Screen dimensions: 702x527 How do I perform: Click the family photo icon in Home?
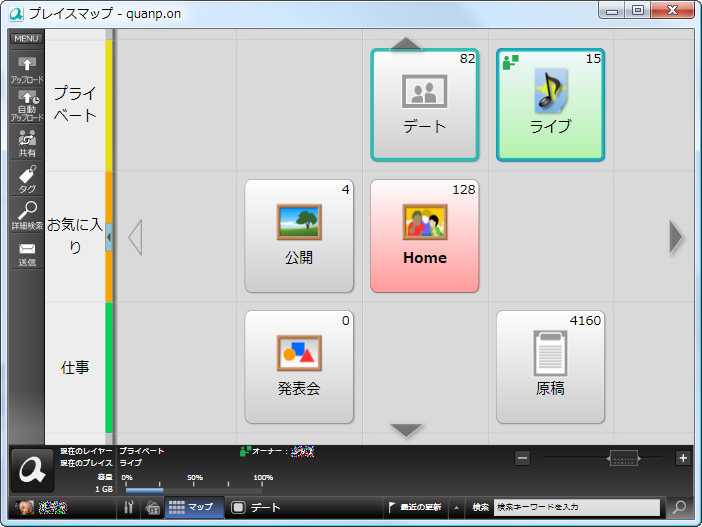click(425, 222)
